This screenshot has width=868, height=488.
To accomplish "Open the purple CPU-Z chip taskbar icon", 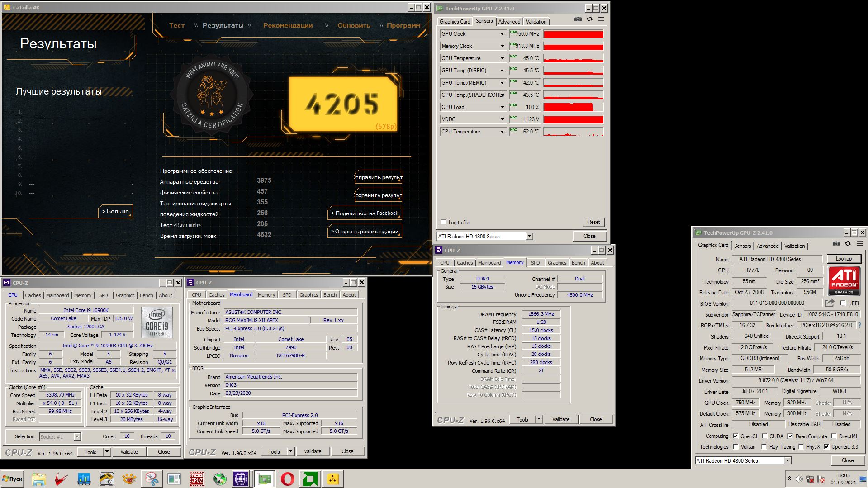I will (x=241, y=479).
